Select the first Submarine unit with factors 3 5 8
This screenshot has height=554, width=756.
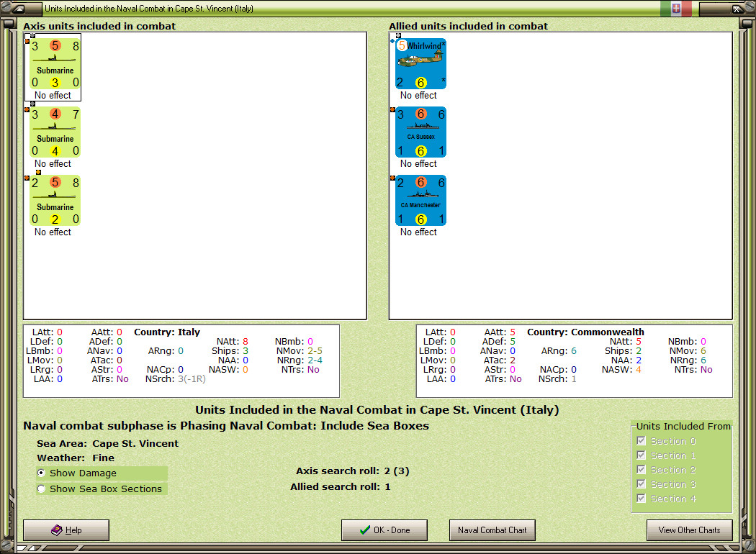(x=55, y=64)
